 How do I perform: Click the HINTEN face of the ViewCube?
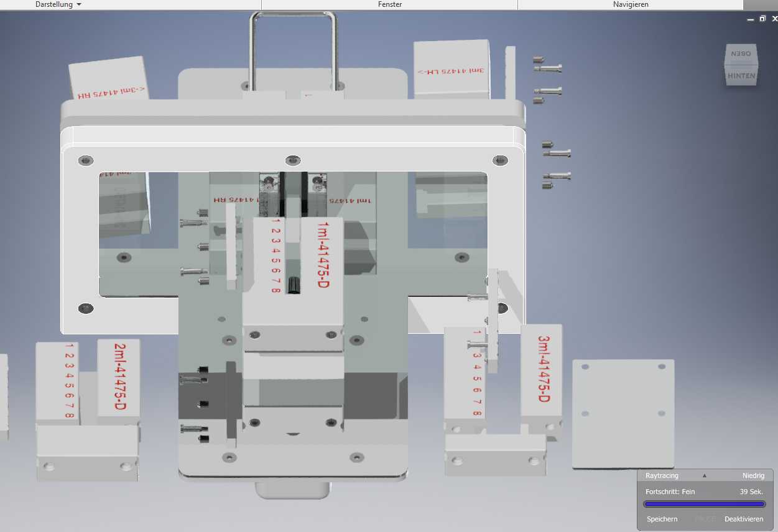coord(741,76)
